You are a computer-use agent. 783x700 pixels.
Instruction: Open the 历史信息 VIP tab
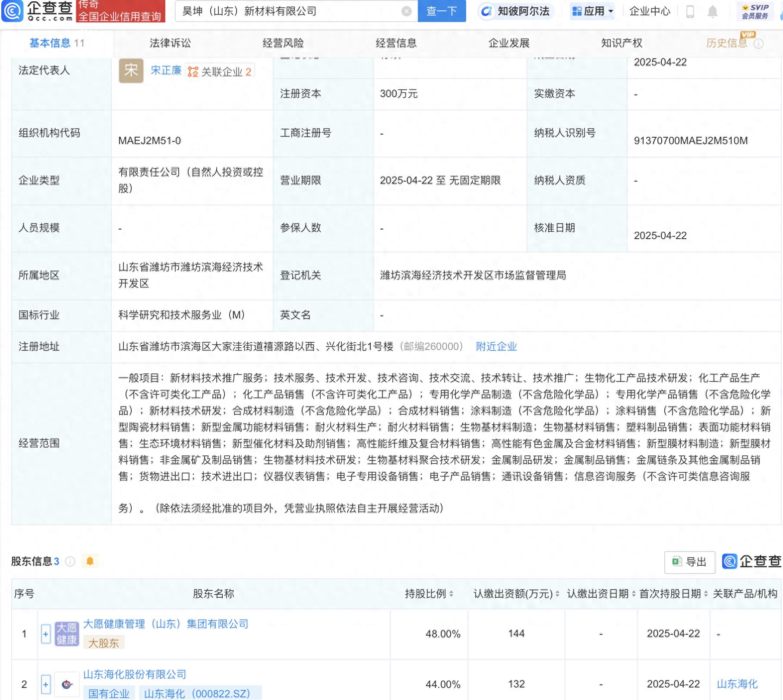pyautogui.click(x=727, y=43)
